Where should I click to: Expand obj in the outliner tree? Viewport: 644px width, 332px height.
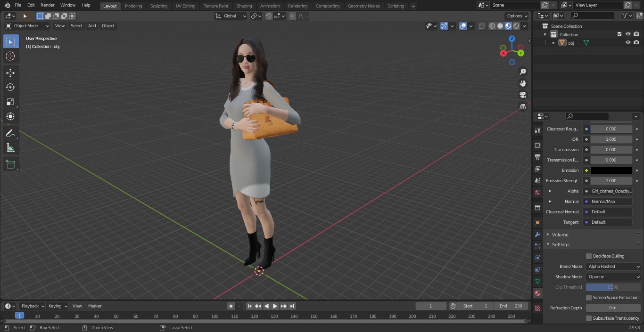click(x=553, y=43)
